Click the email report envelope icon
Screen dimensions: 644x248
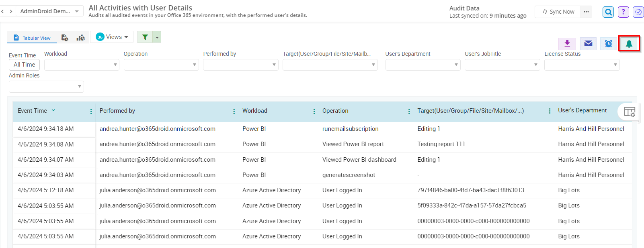[588, 44]
